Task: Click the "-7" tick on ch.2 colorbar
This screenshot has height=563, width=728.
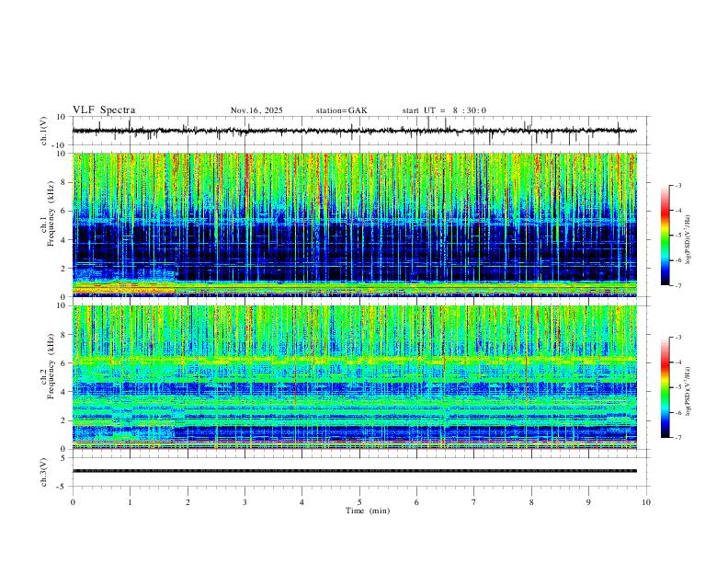Action: [678, 438]
